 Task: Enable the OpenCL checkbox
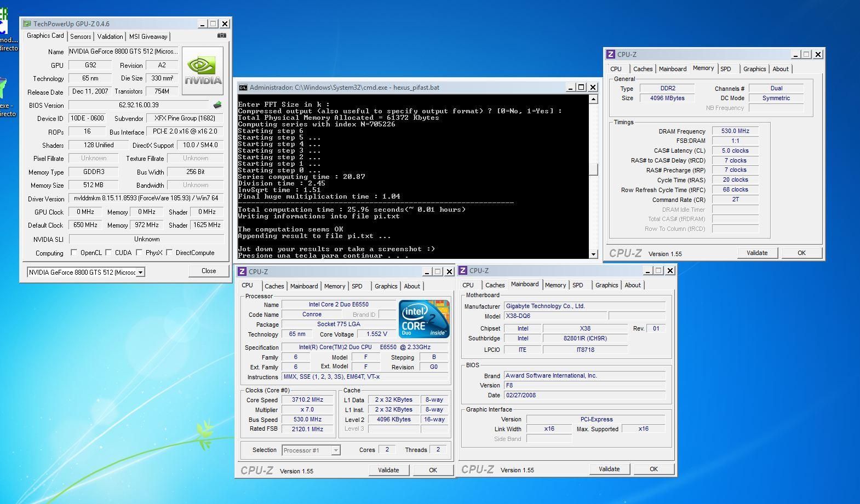tap(74, 253)
